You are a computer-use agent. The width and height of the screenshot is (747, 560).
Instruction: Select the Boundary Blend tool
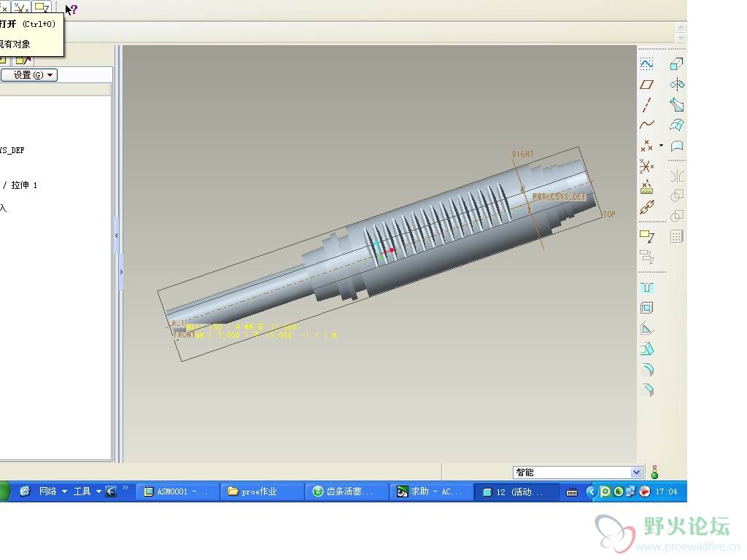click(x=676, y=125)
